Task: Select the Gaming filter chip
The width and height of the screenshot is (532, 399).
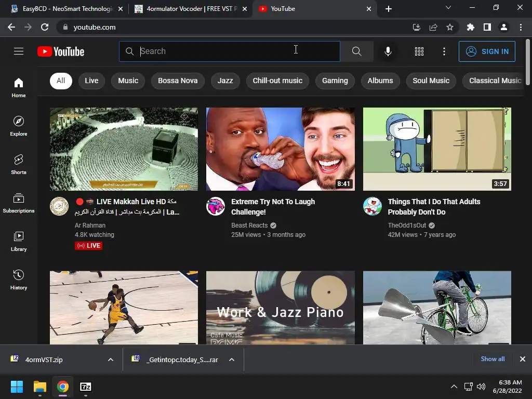Action: click(x=335, y=81)
